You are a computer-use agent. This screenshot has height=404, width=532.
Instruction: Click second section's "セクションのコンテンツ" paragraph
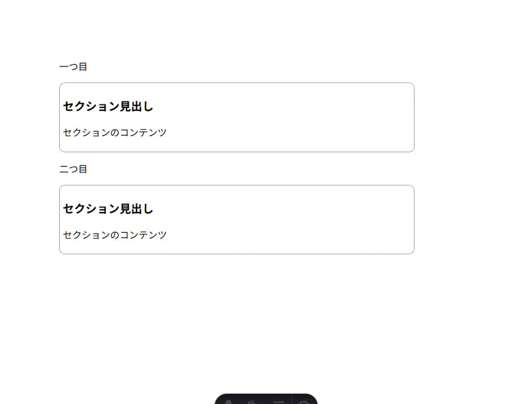point(115,235)
